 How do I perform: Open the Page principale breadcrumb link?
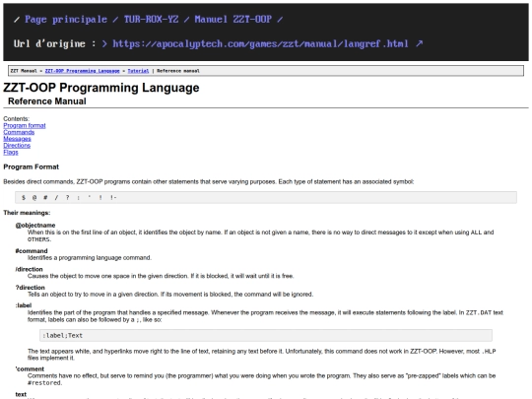tap(66, 20)
